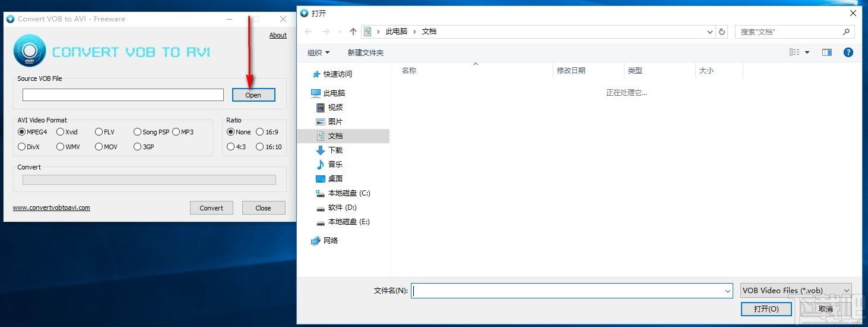Screen dimensions: 868x327
Task: Click the Open (打开) button in dialog
Action: (x=766, y=309)
